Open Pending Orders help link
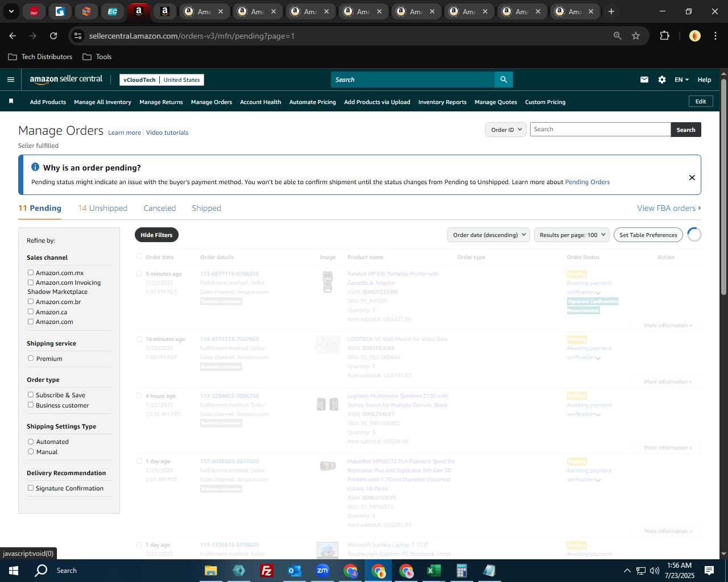Image resolution: width=728 pixels, height=582 pixels. [x=588, y=182]
